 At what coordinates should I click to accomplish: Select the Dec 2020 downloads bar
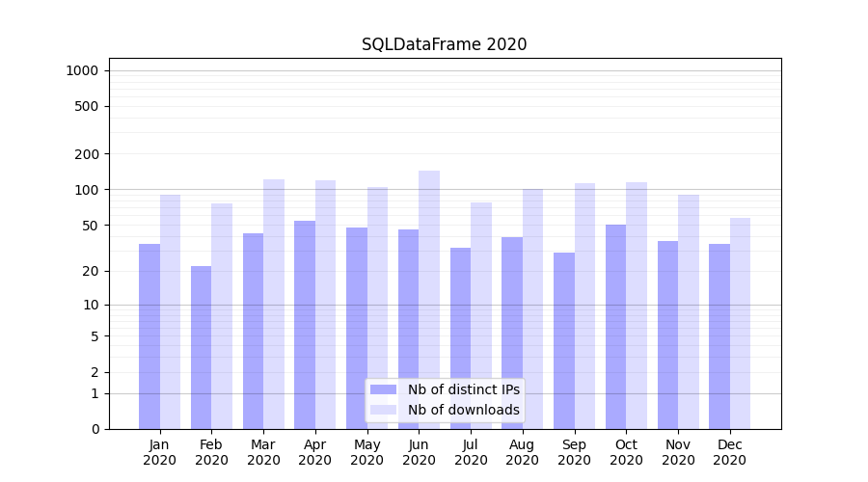coord(740,323)
